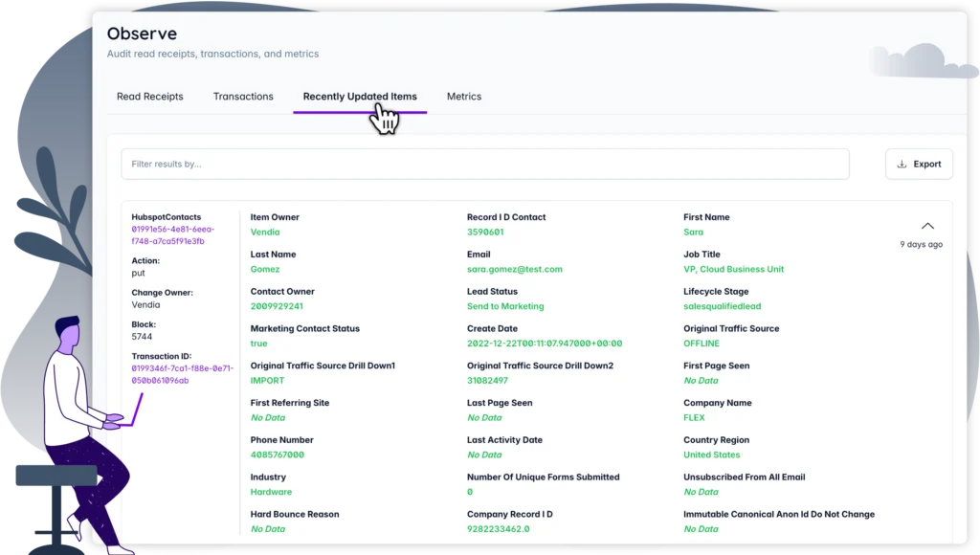Select the phone number 4085767000
This screenshot has height=555, width=980.
tap(278, 455)
